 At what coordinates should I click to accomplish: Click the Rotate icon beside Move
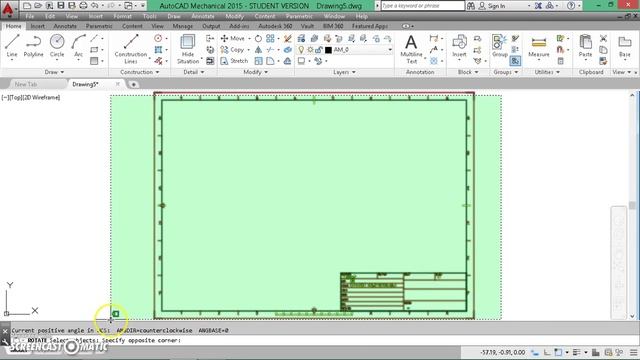pos(258,38)
